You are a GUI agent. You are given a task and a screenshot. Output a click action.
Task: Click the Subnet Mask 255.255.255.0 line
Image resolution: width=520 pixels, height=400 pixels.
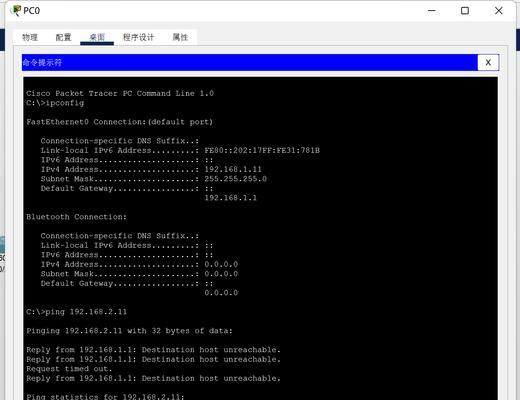pyautogui.click(x=154, y=179)
